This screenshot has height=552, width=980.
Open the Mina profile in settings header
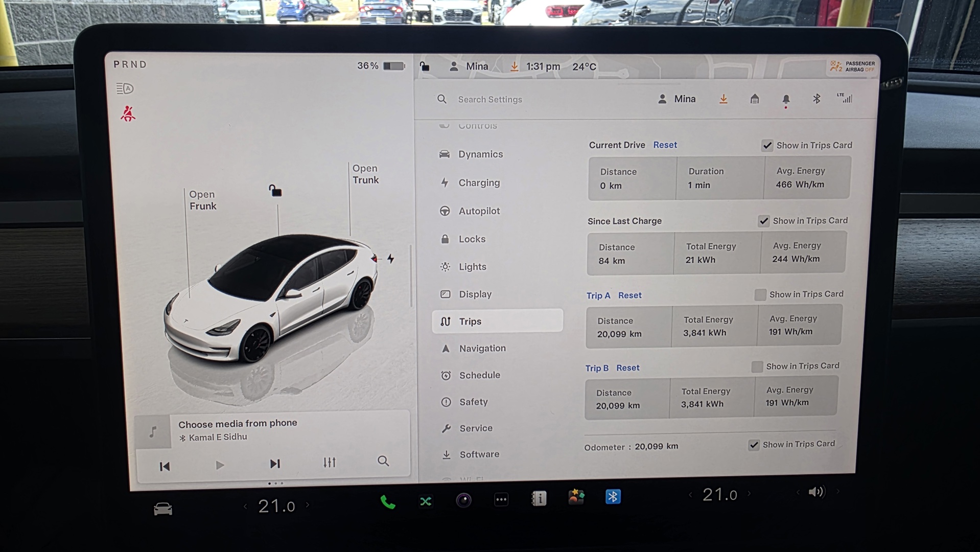[676, 99]
